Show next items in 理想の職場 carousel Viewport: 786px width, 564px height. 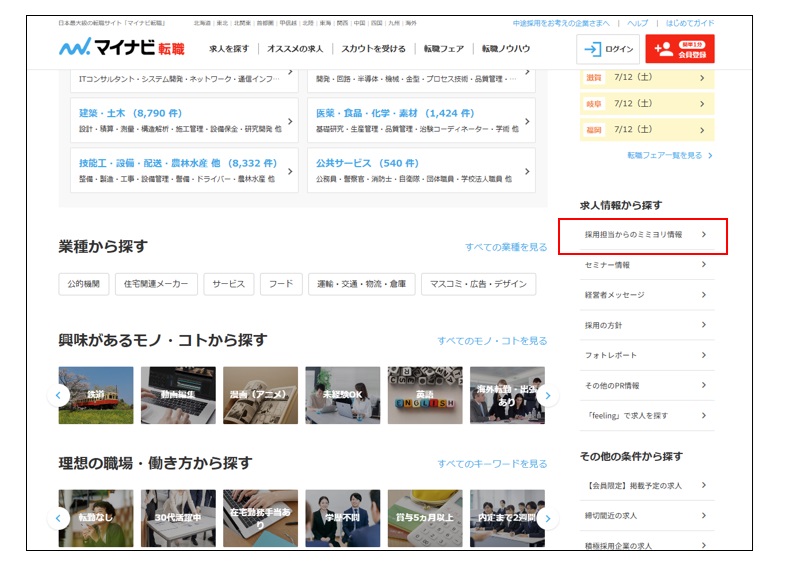(547, 518)
